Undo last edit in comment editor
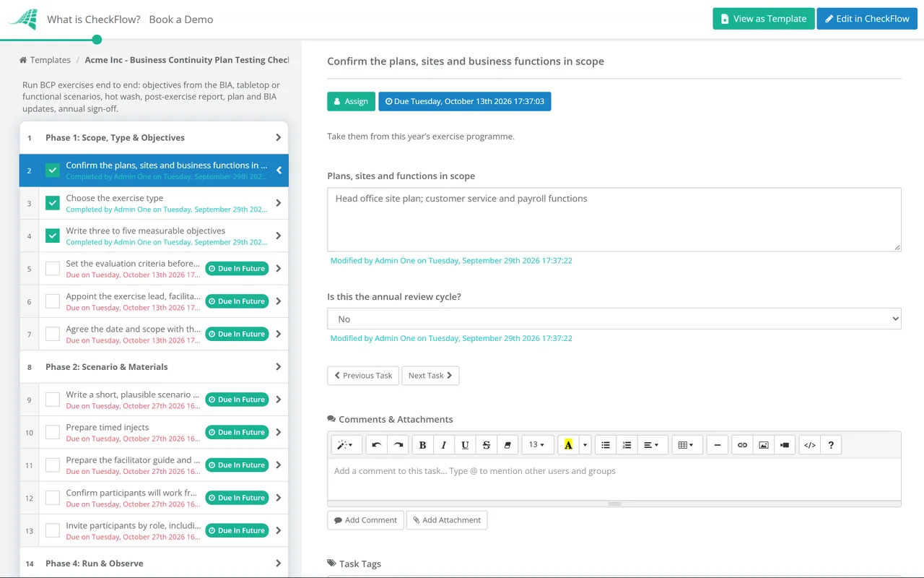This screenshot has height=578, width=924. pos(376,445)
